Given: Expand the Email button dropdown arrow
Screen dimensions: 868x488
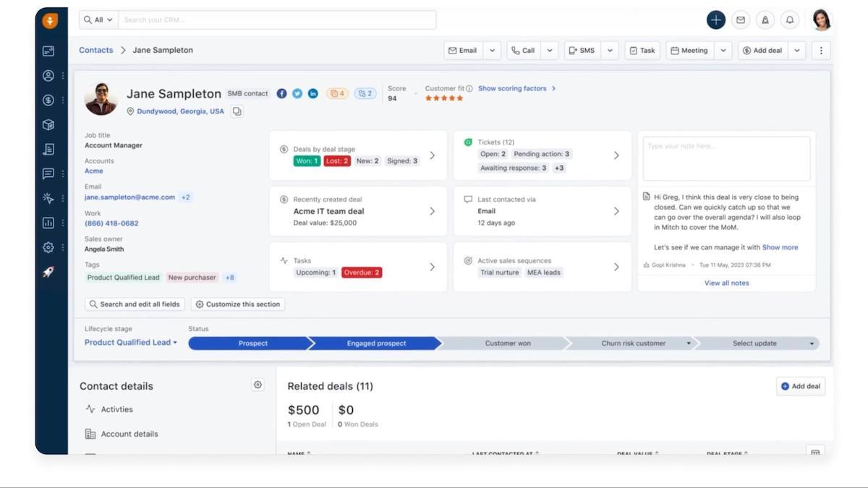Looking at the screenshot, I should click(492, 51).
